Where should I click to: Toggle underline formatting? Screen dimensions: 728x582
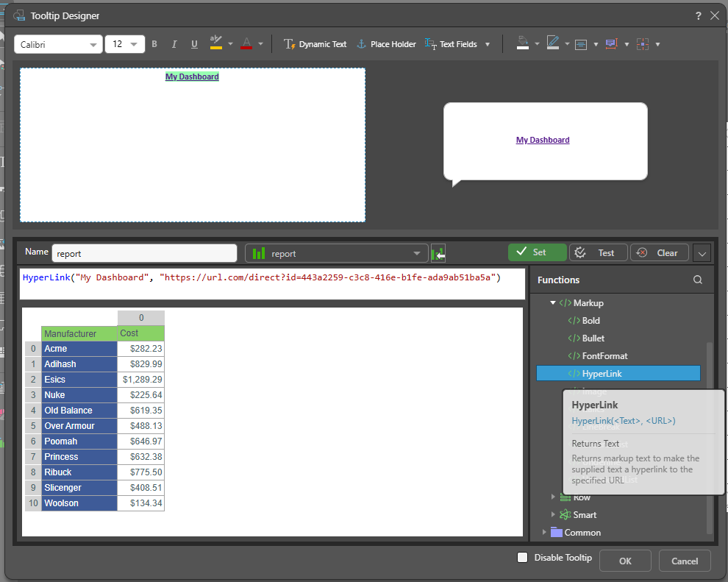point(194,44)
